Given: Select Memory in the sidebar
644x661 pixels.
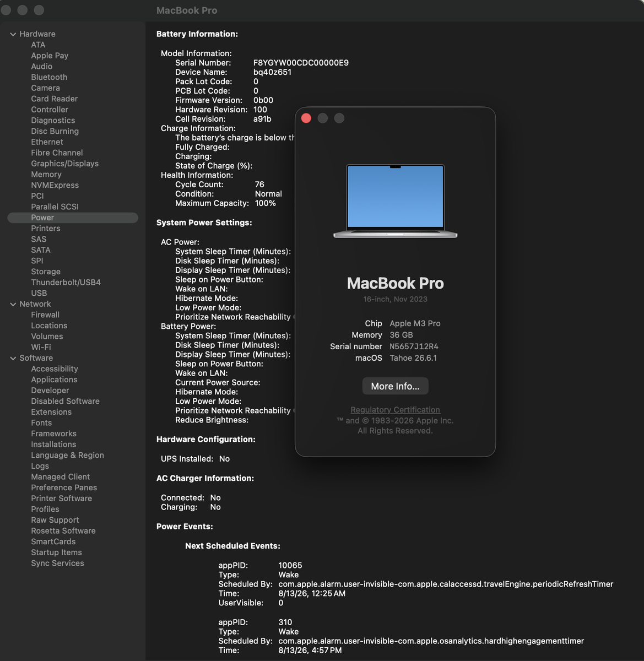Looking at the screenshot, I should point(46,174).
